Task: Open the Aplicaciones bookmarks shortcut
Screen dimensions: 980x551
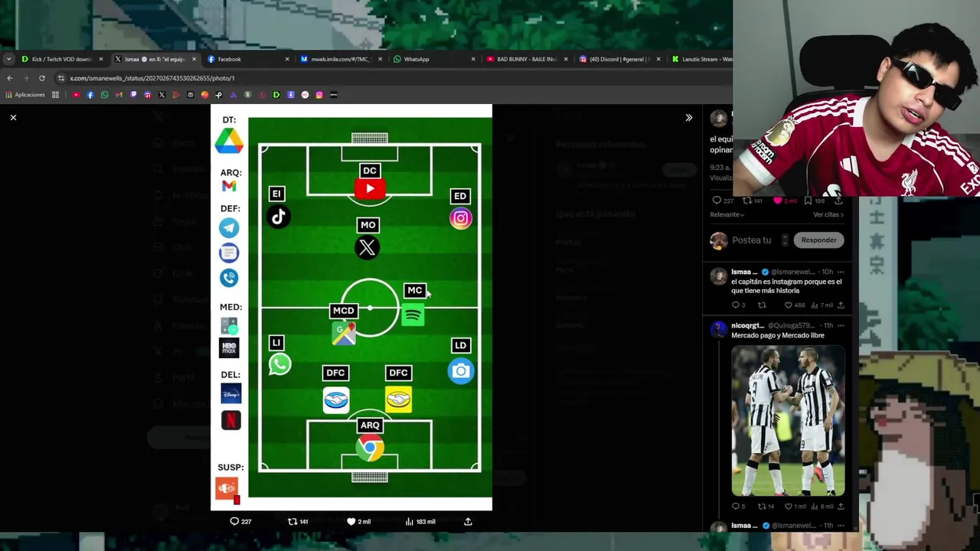Action: [25, 95]
